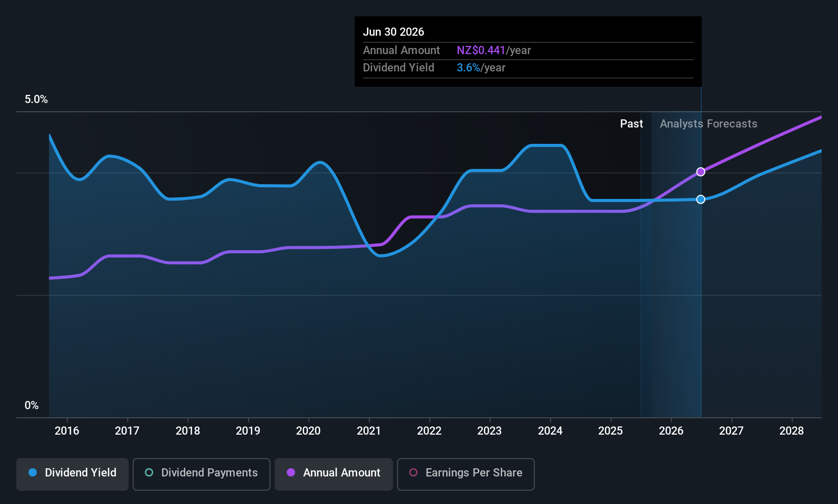Click the 2022 x-axis label
This screenshot has height=504, width=838.
(429, 431)
